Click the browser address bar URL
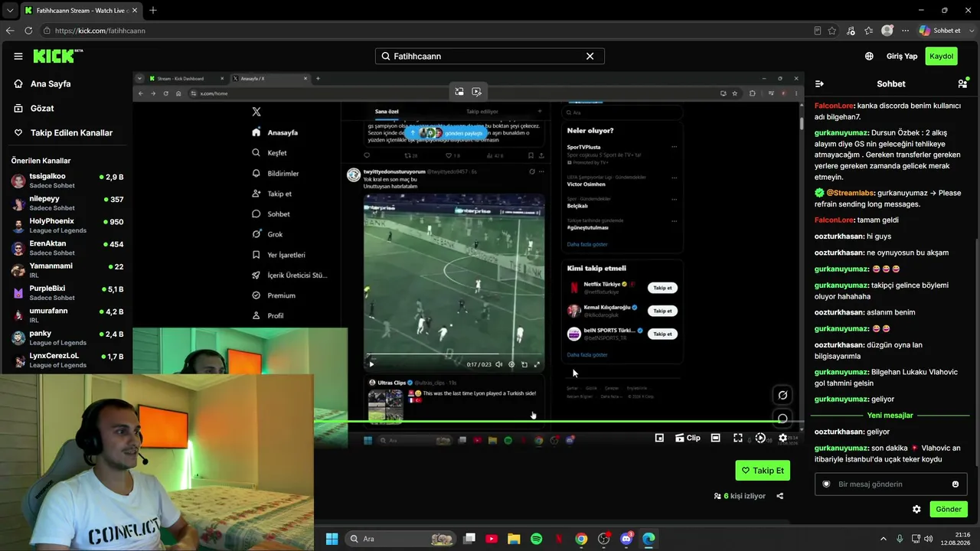 click(x=100, y=31)
